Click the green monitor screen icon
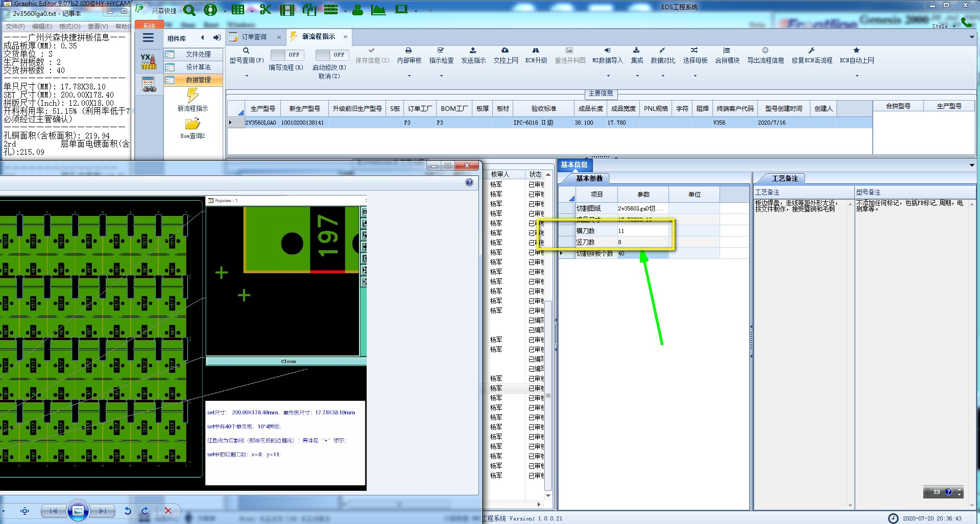The width and height of the screenshot is (980, 524). pos(401,9)
